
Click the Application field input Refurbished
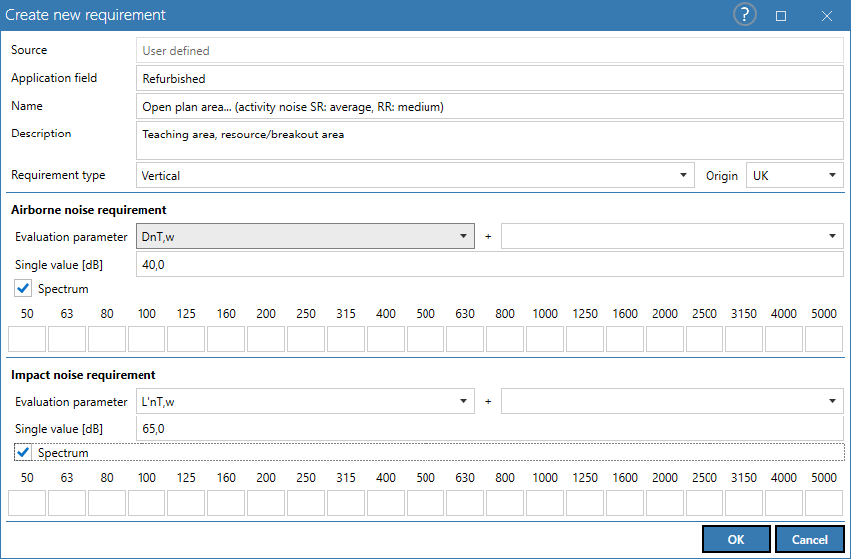pos(490,78)
